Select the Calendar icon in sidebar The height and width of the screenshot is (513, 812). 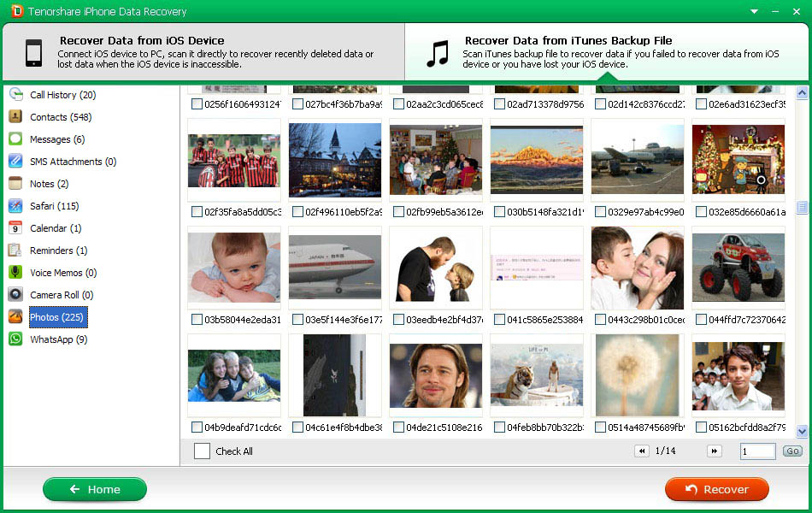pos(15,228)
